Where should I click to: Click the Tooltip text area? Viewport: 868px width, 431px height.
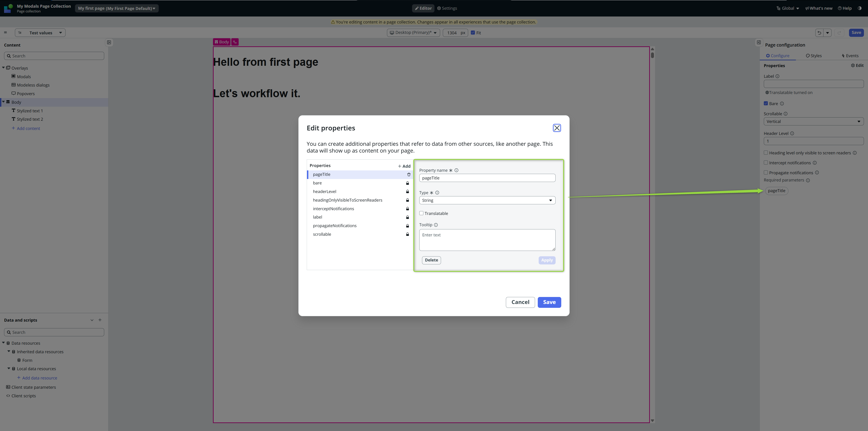point(487,240)
